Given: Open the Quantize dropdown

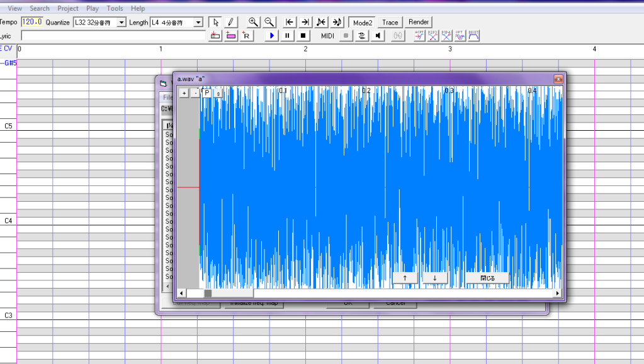Looking at the screenshot, I should click(121, 22).
